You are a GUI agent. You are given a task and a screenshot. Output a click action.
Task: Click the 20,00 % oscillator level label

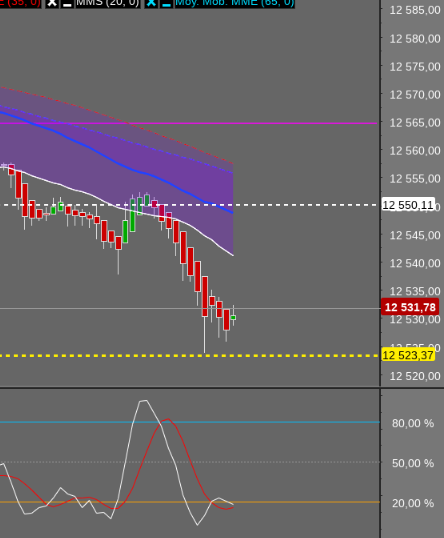point(413,503)
